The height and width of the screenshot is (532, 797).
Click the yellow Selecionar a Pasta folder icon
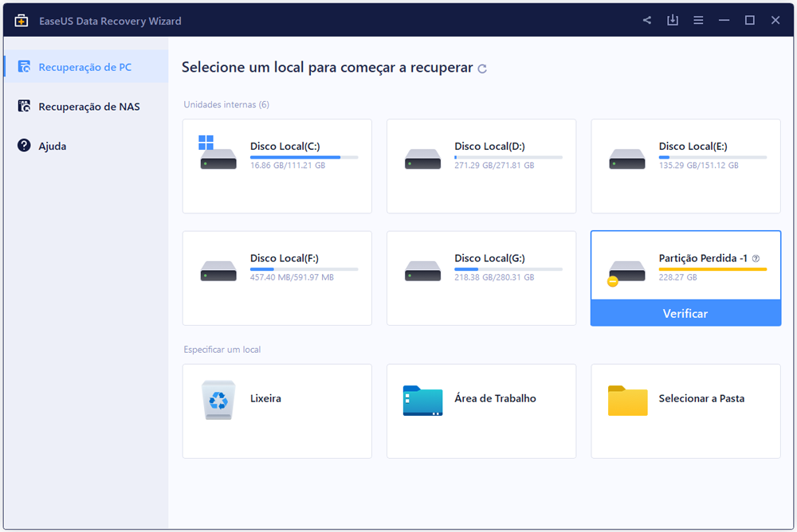point(628,401)
